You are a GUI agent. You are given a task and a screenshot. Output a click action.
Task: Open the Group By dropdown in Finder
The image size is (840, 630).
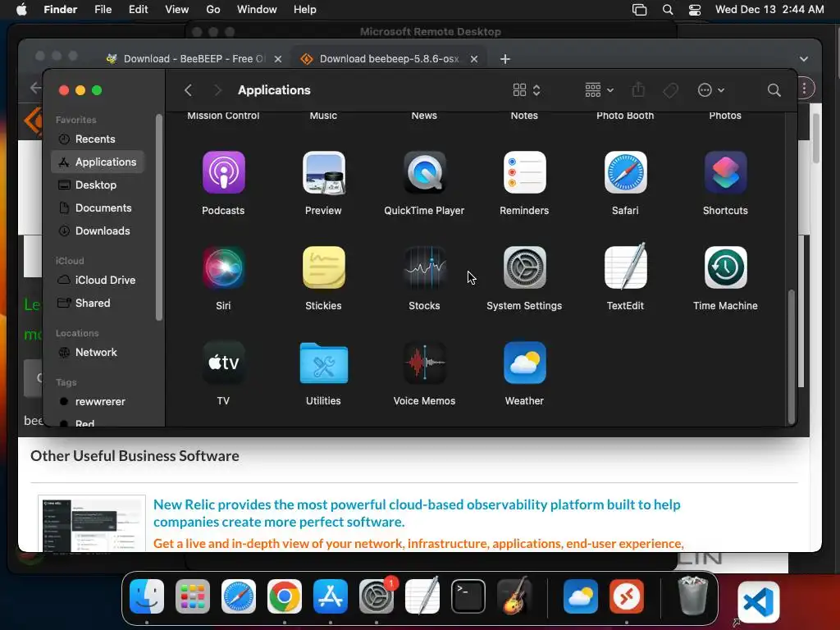(599, 90)
